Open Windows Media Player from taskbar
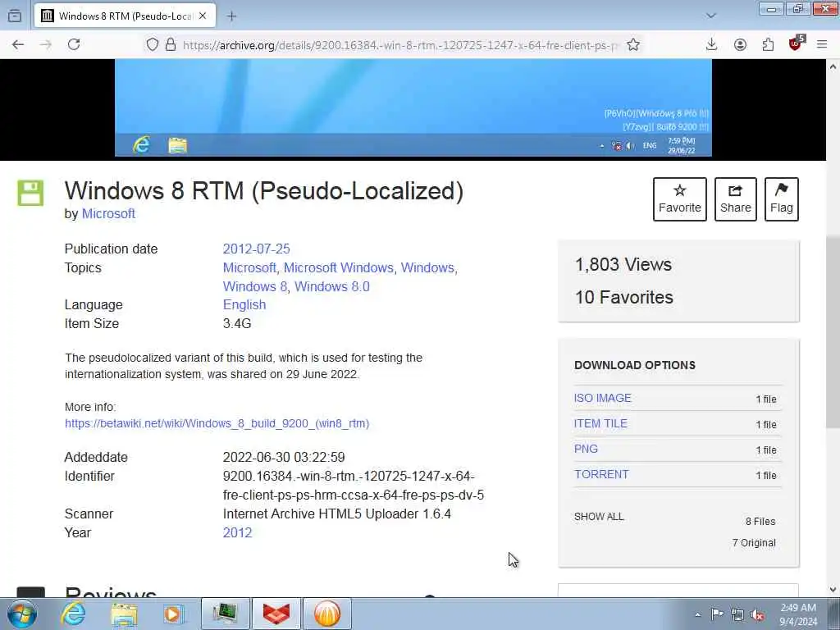The width and height of the screenshot is (840, 630). pos(173,614)
